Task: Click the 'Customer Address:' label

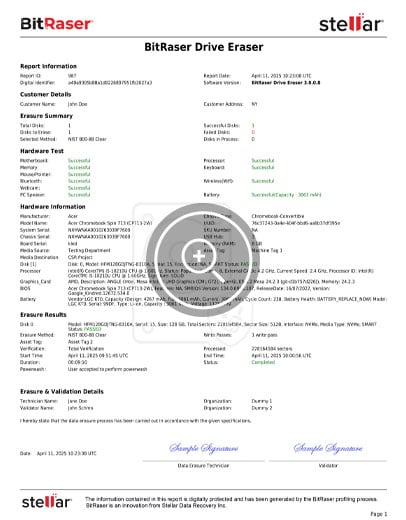Action: (223, 104)
